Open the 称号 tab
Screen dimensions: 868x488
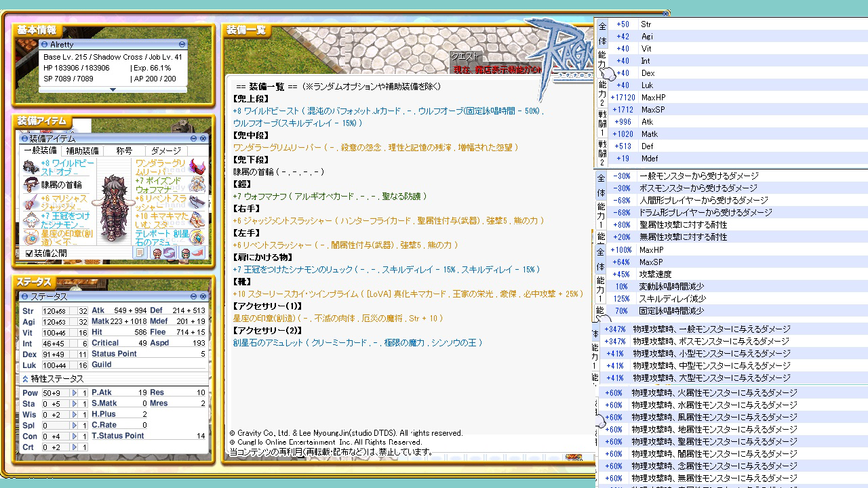[124, 150]
